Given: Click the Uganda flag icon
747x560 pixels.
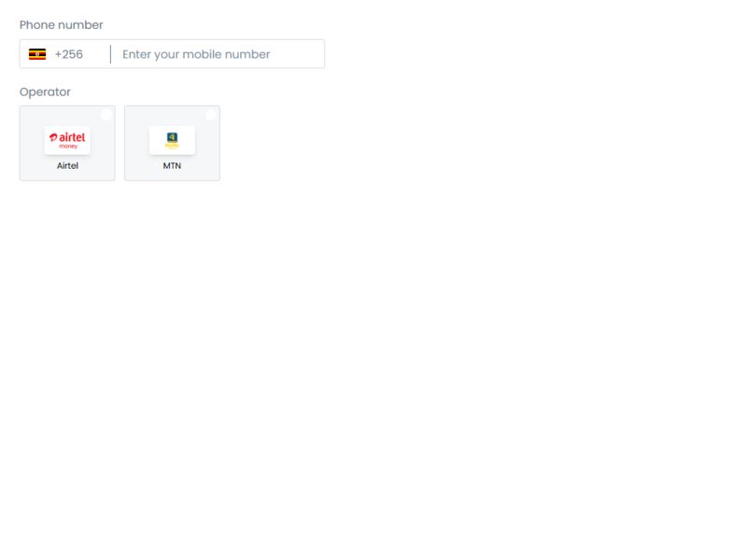Looking at the screenshot, I should coord(37,54).
